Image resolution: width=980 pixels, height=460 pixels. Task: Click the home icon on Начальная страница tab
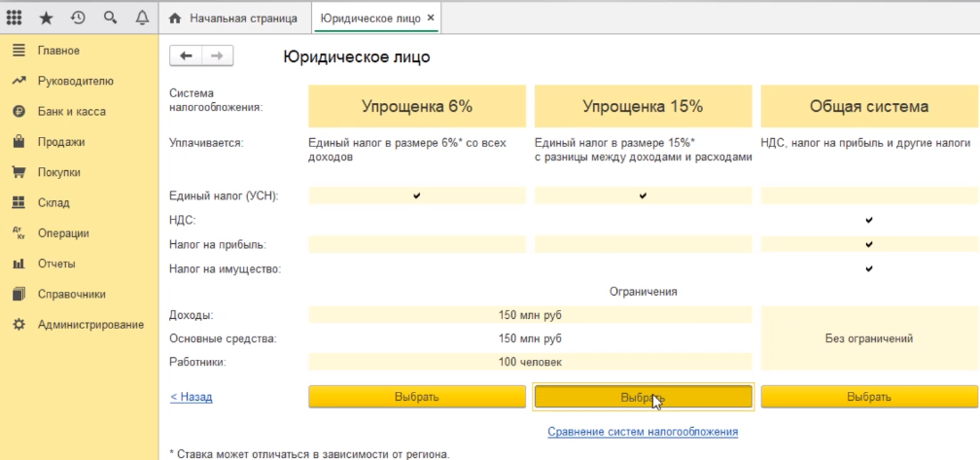tap(175, 18)
